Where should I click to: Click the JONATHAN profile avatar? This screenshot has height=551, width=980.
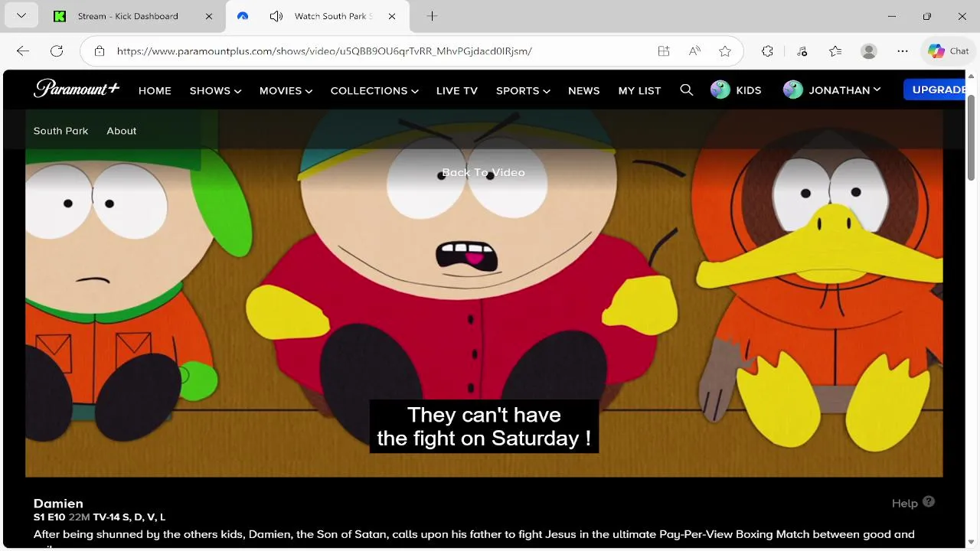(793, 90)
